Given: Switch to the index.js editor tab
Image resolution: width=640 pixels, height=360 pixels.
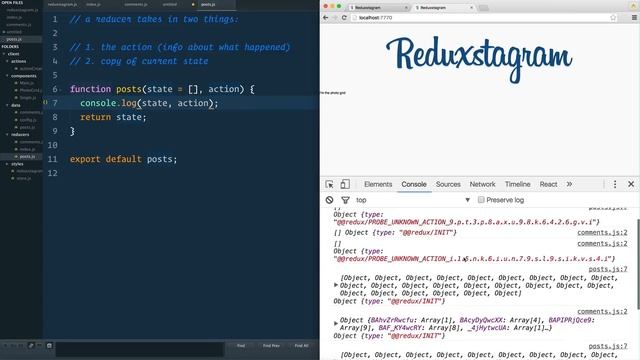Looking at the screenshot, I should point(93,4).
